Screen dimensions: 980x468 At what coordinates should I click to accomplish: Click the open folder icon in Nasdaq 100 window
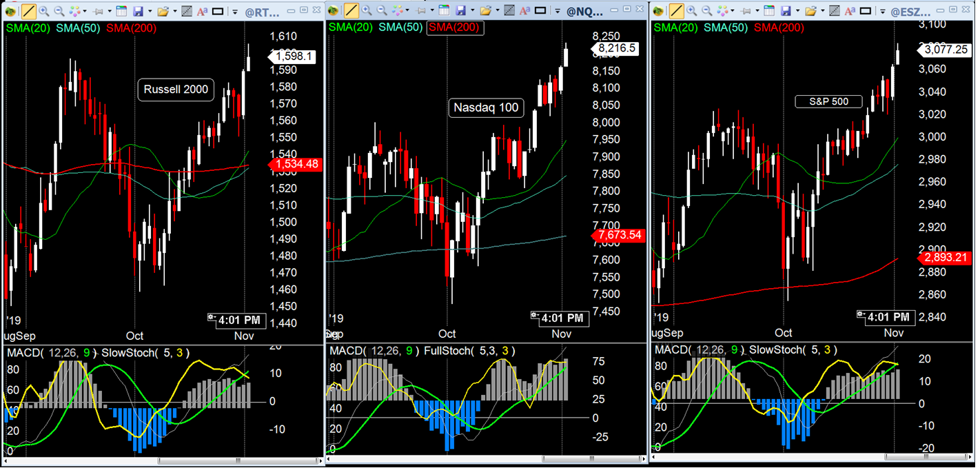tap(486, 10)
